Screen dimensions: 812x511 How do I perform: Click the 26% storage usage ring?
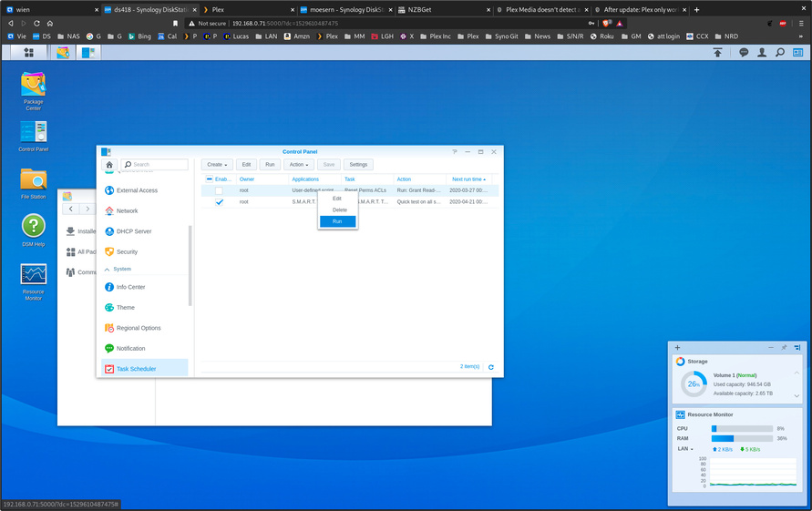(693, 384)
